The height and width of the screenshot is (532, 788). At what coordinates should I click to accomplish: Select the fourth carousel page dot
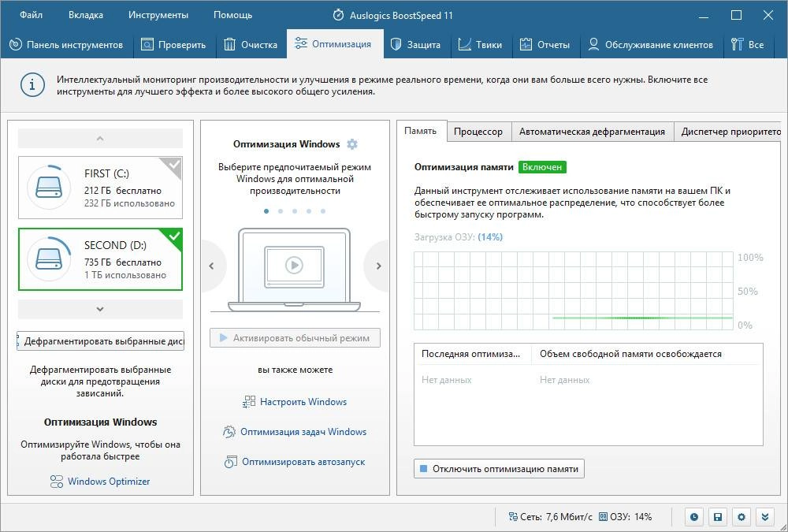[309, 211]
